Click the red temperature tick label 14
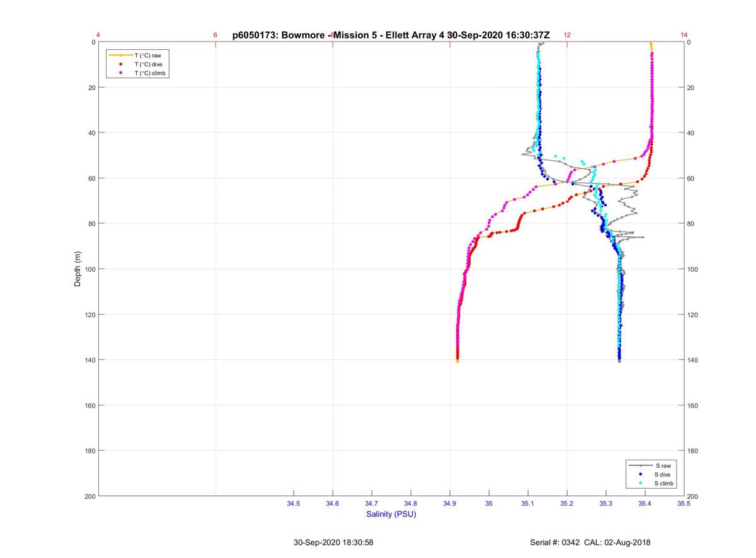Screen dimensions: 756x558 tap(684, 35)
